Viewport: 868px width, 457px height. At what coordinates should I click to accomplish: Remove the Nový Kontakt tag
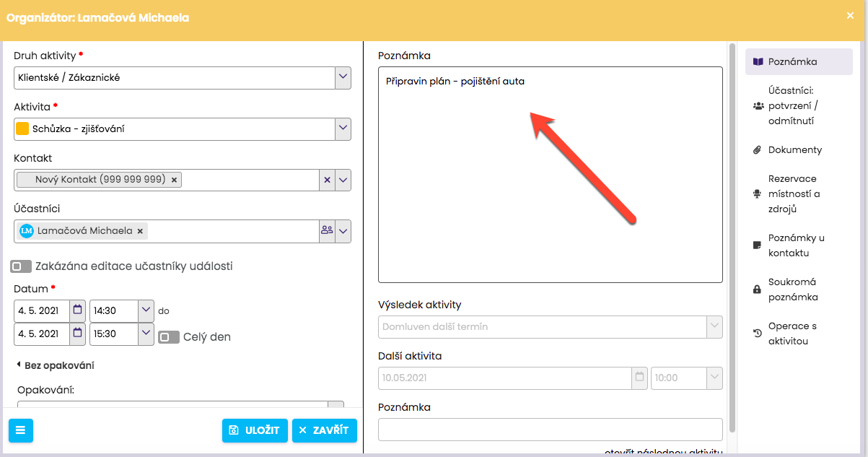[175, 180]
